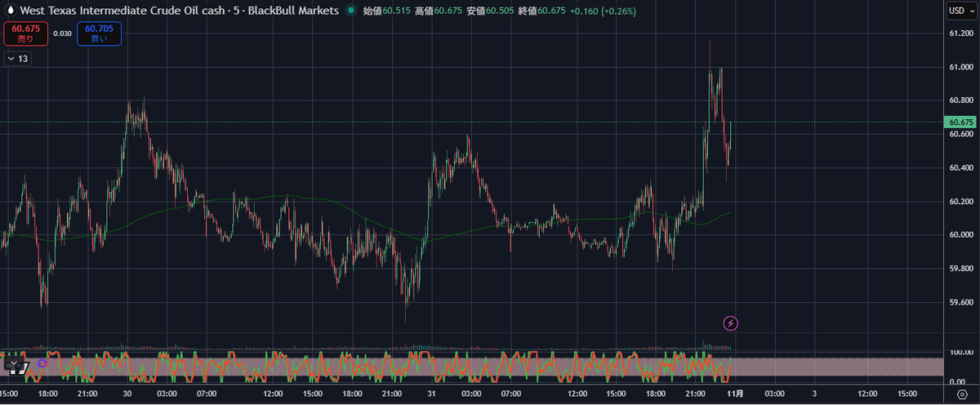The height and width of the screenshot is (405, 980).
Task: Click the purple lightning bolt event icon
Action: click(731, 323)
